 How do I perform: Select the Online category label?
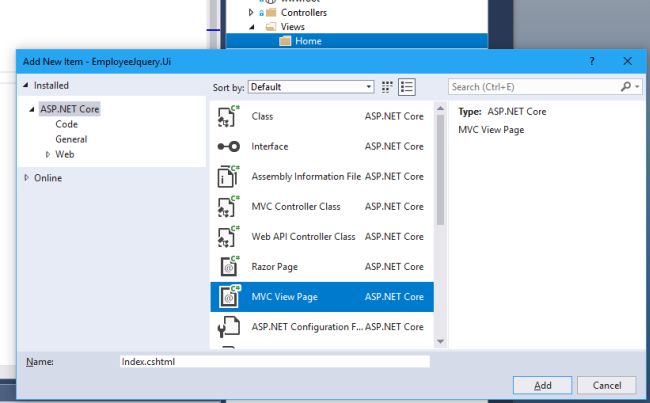(48, 178)
